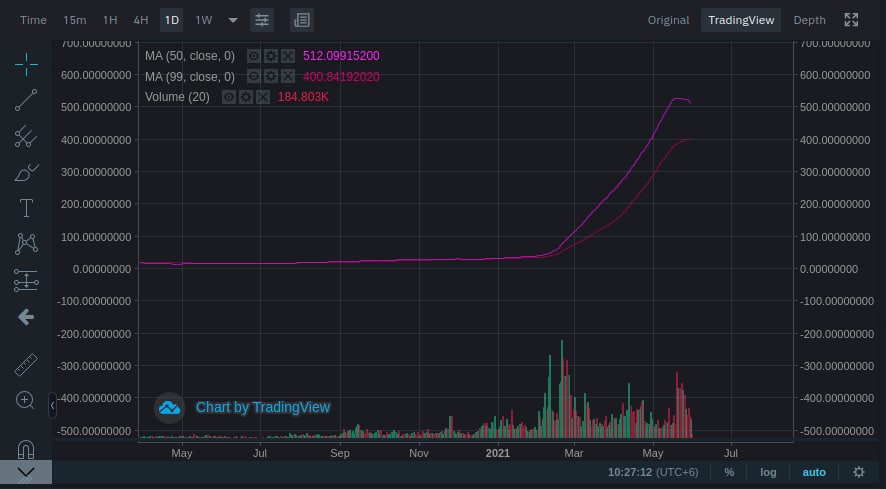Select the brush drawing tool
Screen dimensions: 886x489
coord(26,172)
